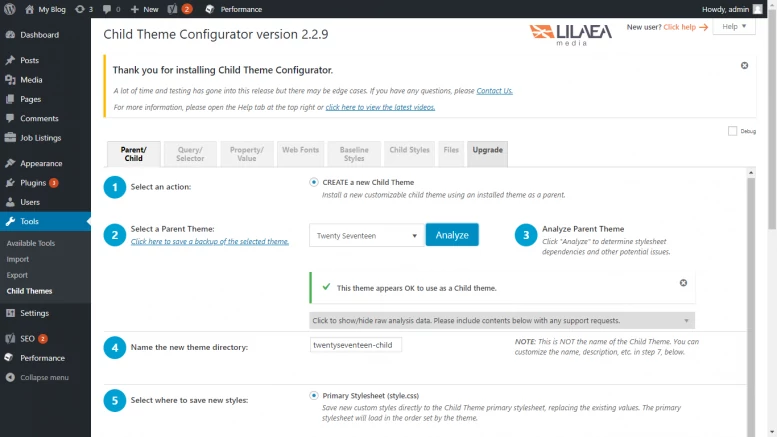Select CREATE a new Child Theme radio
The height and width of the screenshot is (437, 777).
pyautogui.click(x=314, y=182)
